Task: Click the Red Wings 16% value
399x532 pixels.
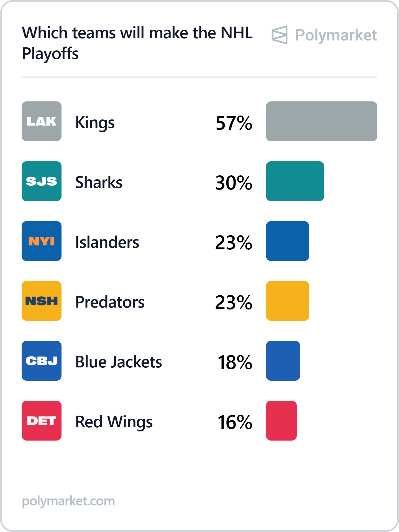Action: coord(235,422)
